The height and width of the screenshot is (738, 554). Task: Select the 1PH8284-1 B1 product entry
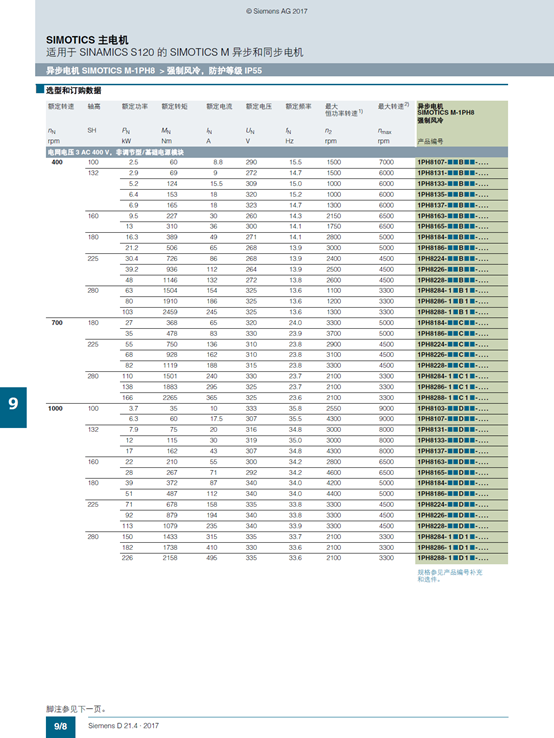[452, 291]
